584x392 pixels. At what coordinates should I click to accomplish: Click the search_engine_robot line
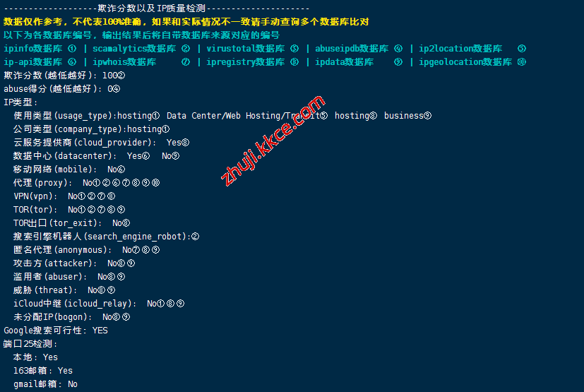pyautogui.click(x=106, y=237)
